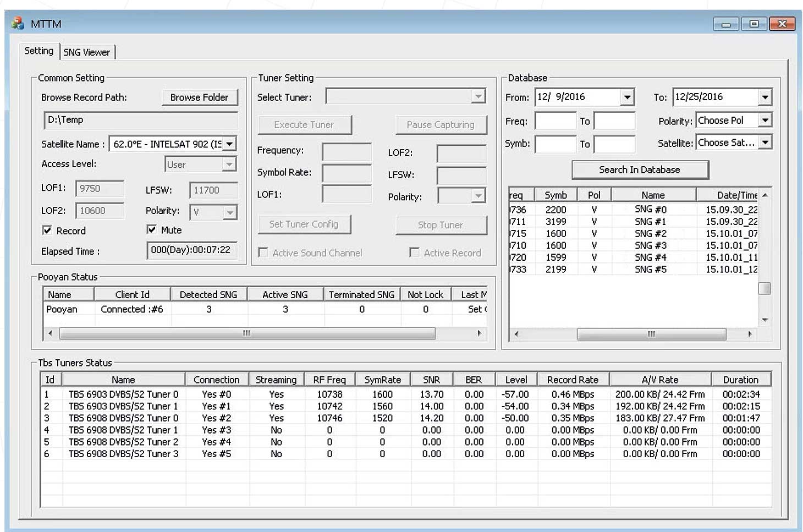Viewport: 803px width, 532px height.
Task: Click the LOF2 field showing 10600
Action: pyautogui.click(x=100, y=211)
